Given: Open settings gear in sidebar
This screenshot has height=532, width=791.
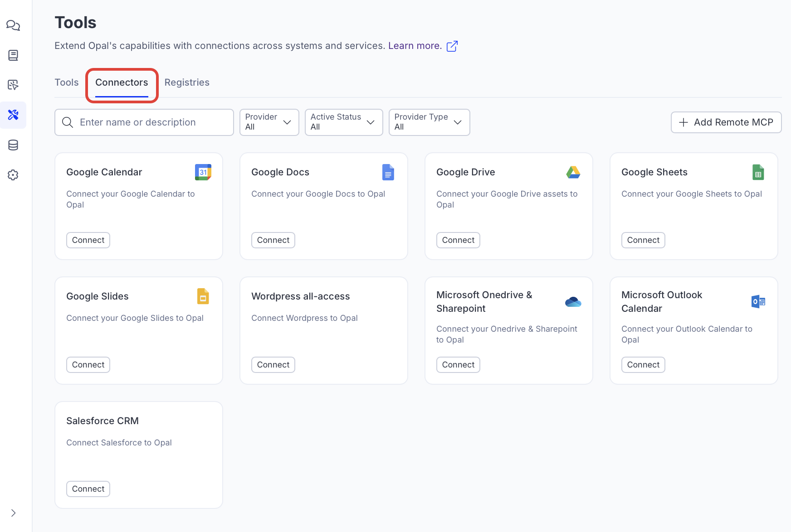Looking at the screenshot, I should pos(13,175).
